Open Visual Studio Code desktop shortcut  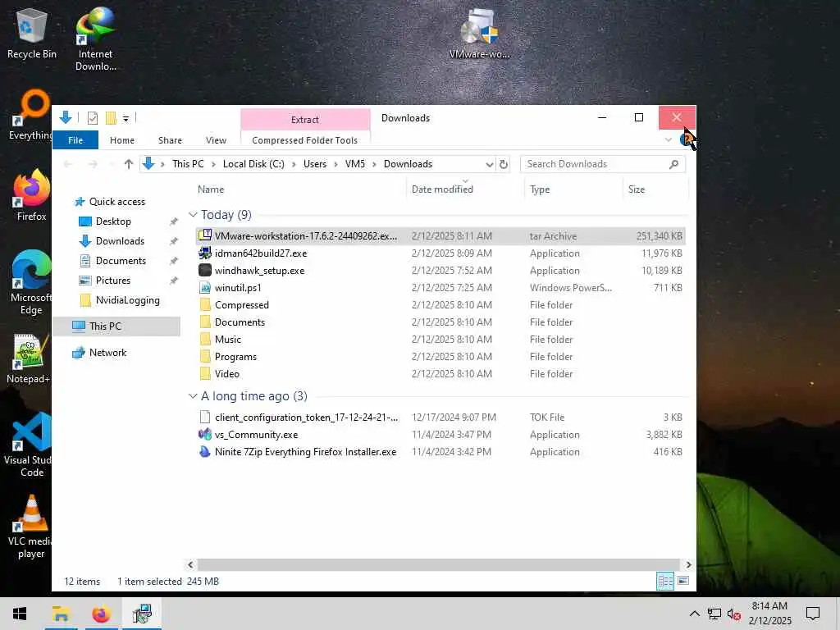point(30,445)
